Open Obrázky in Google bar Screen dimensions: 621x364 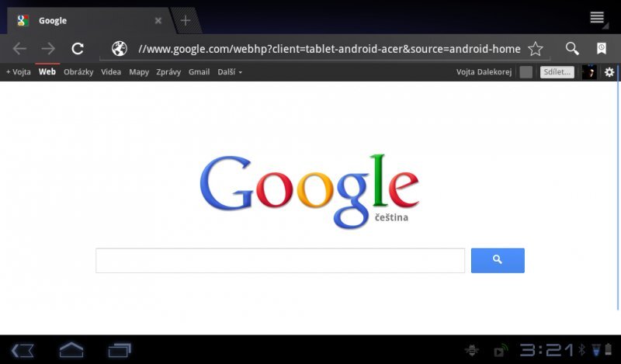pyautogui.click(x=78, y=72)
